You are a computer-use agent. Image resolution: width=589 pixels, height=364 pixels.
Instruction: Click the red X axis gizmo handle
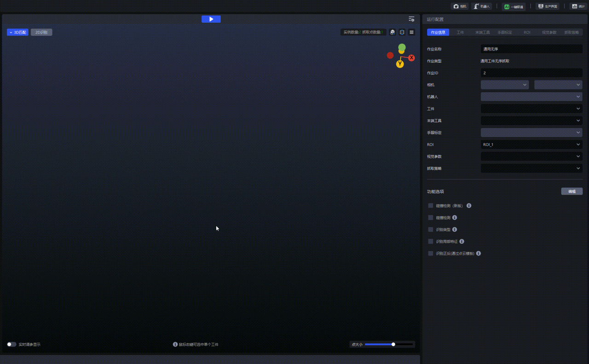(x=411, y=58)
